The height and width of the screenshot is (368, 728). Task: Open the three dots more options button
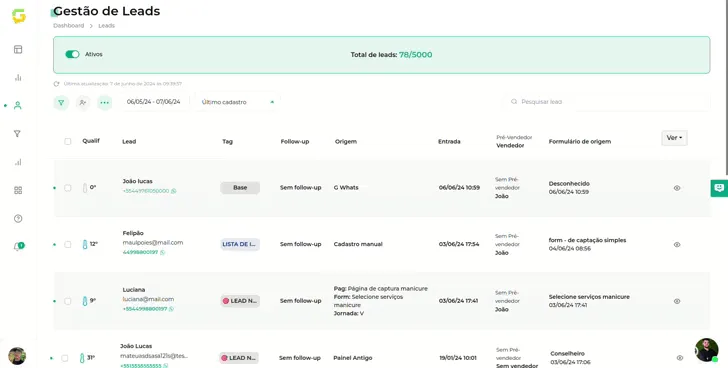(x=104, y=103)
